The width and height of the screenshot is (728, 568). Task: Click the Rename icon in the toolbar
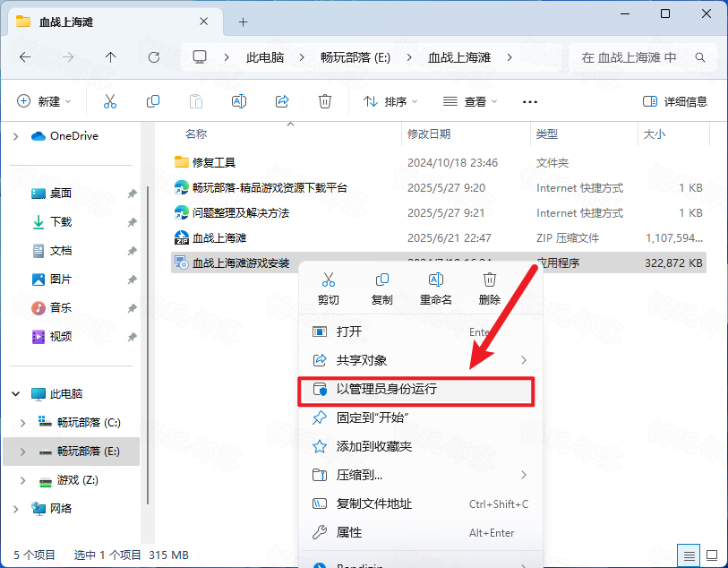point(239,101)
